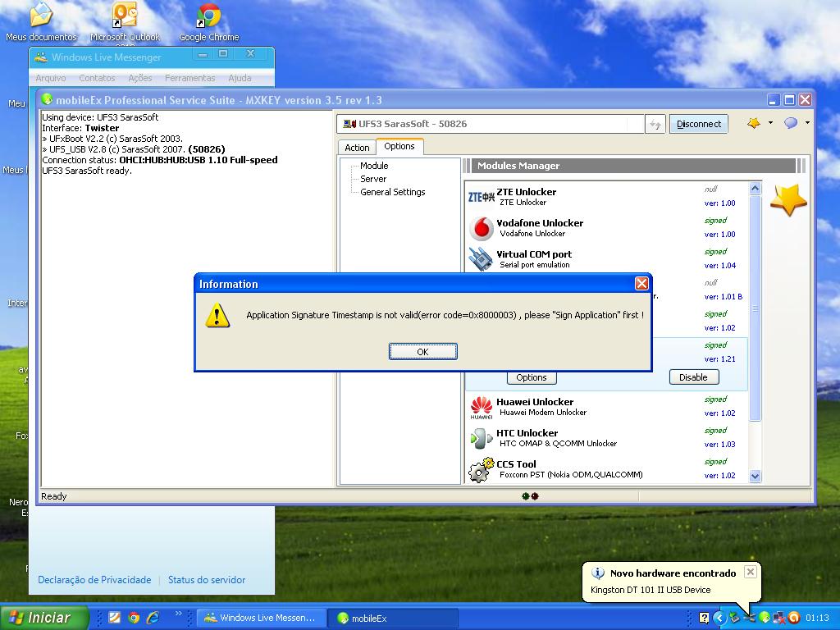This screenshot has width=840, height=630.
Task: Click the Disable button for the selected module
Action: point(694,377)
